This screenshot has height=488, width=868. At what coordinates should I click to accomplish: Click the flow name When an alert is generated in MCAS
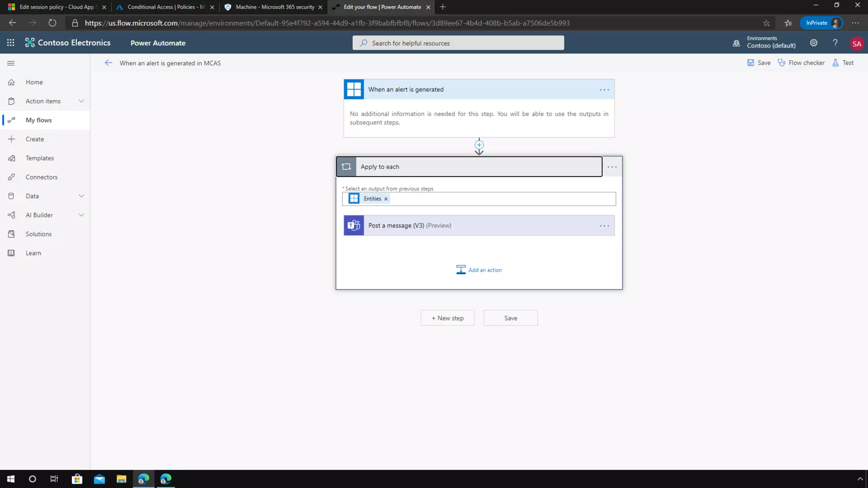(170, 63)
